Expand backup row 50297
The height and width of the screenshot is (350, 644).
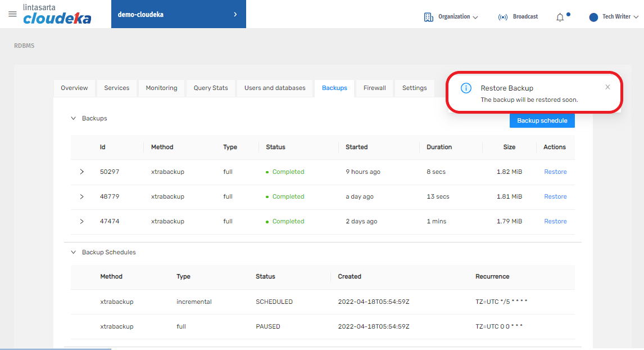pos(81,172)
